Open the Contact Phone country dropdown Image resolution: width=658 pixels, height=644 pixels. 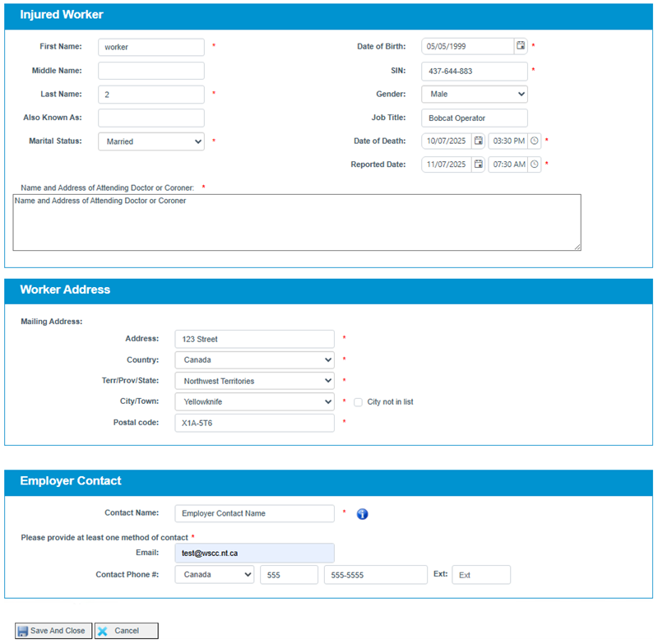coord(215,574)
